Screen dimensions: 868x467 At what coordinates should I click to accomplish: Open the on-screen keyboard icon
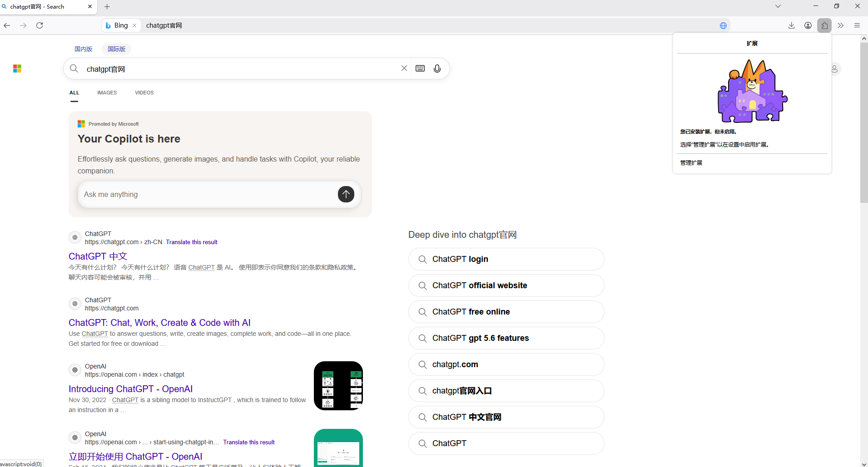[420, 68]
